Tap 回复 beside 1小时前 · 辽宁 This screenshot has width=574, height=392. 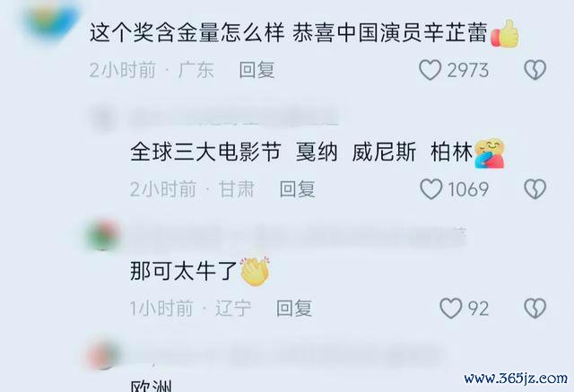click(294, 309)
